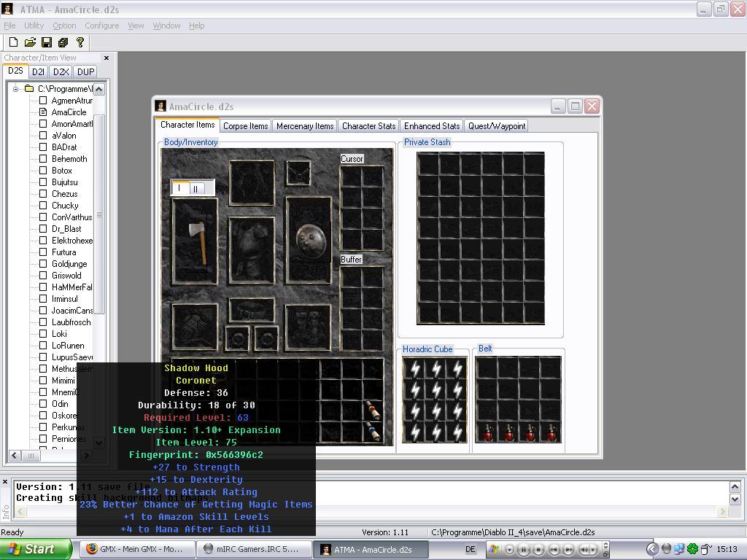The height and width of the screenshot is (560, 747).
Task: Click the New file toolbar icon
Action: [14, 42]
